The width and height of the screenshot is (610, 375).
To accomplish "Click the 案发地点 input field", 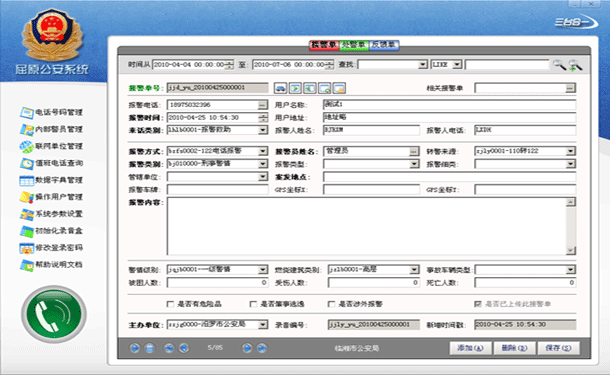I will [x=449, y=177].
